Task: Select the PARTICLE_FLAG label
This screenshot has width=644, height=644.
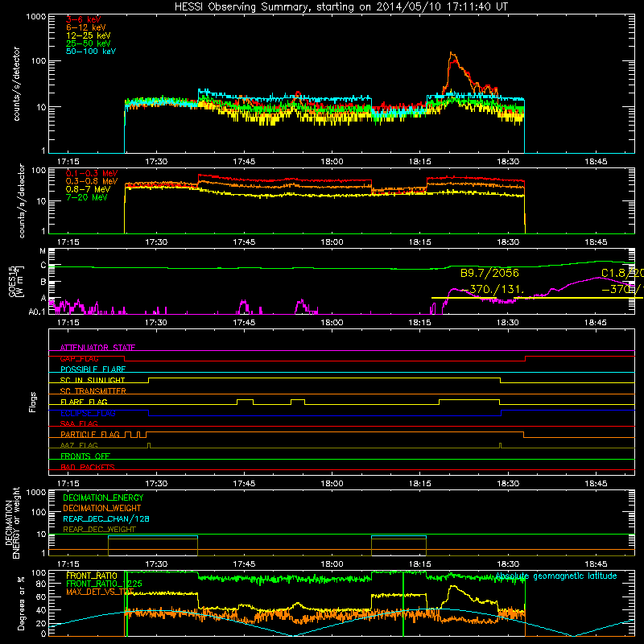Action: [90, 434]
